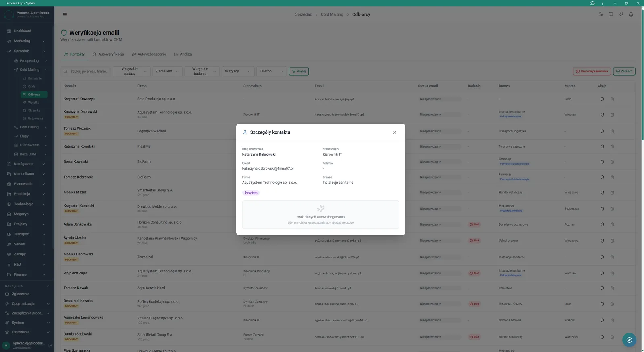Click the tomasz.nowak@firma1.pl email cell

click(x=333, y=288)
